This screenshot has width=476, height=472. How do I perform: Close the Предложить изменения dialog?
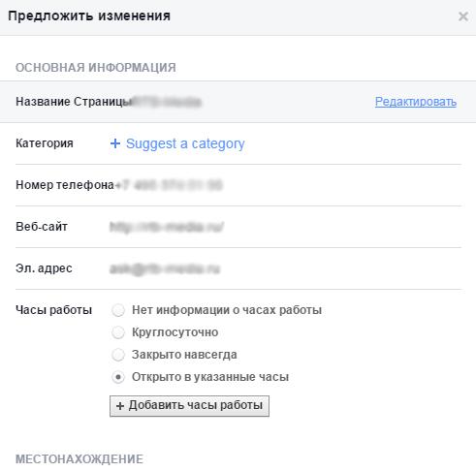coord(463,16)
